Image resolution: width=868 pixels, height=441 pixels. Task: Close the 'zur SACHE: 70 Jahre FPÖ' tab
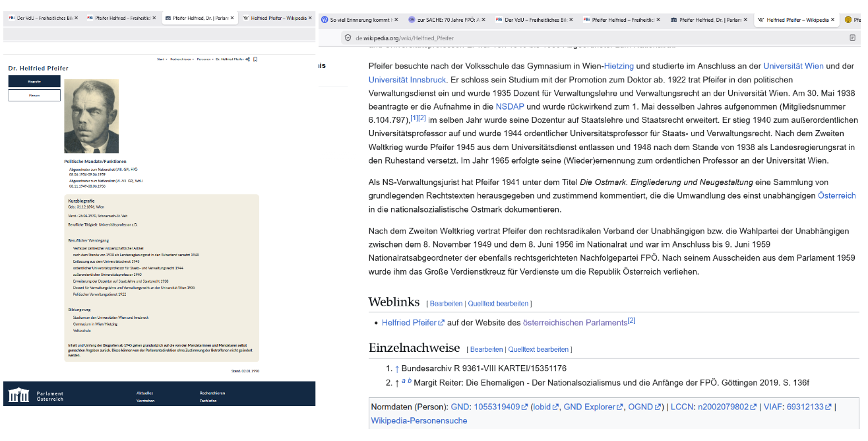click(x=483, y=20)
